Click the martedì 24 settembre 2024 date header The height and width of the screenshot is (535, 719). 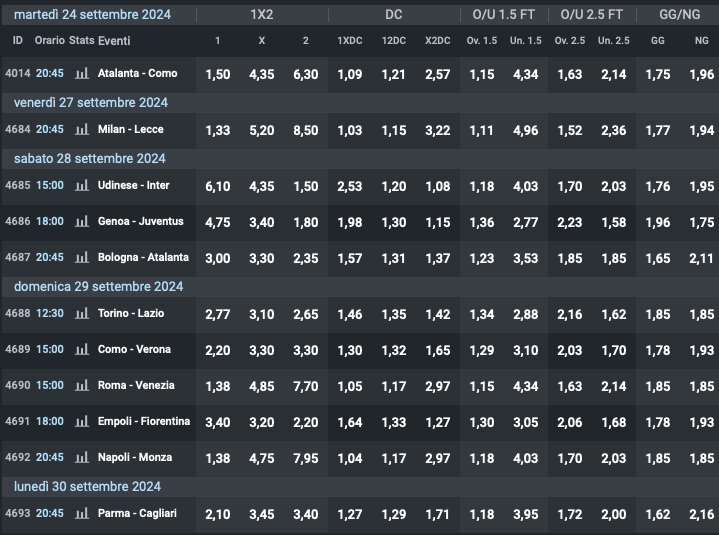tap(92, 15)
